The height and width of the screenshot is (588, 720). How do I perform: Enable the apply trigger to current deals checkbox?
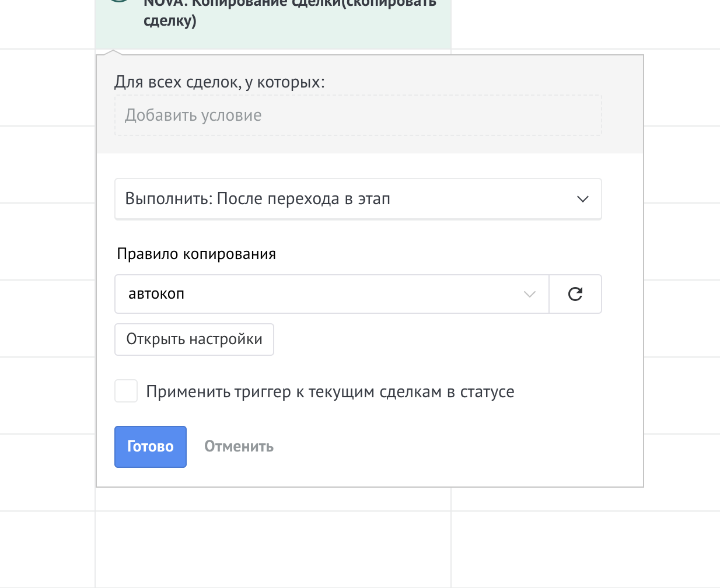126,391
